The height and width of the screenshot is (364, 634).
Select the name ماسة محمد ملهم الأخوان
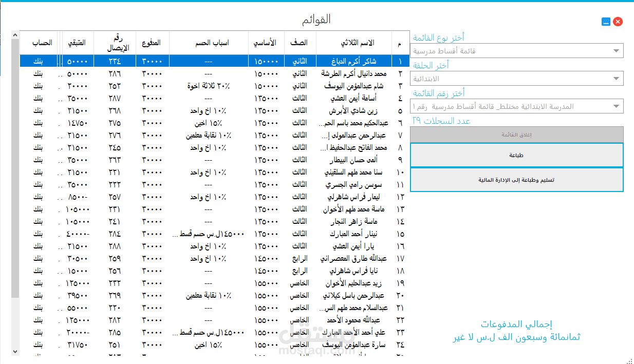[354, 209]
